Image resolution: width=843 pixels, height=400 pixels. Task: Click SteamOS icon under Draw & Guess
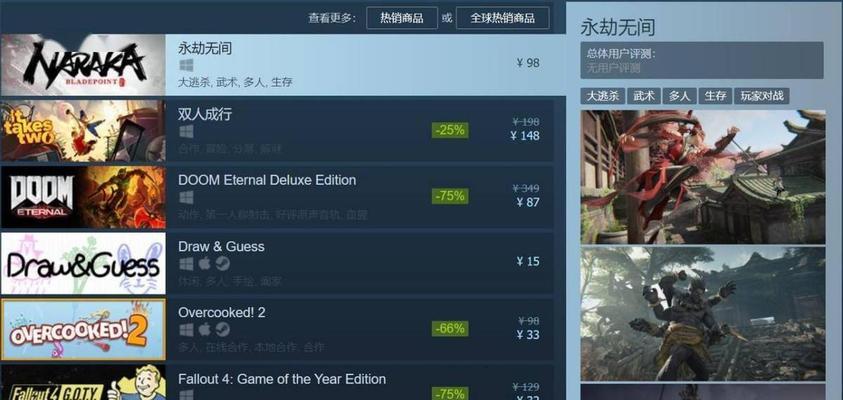click(x=223, y=264)
